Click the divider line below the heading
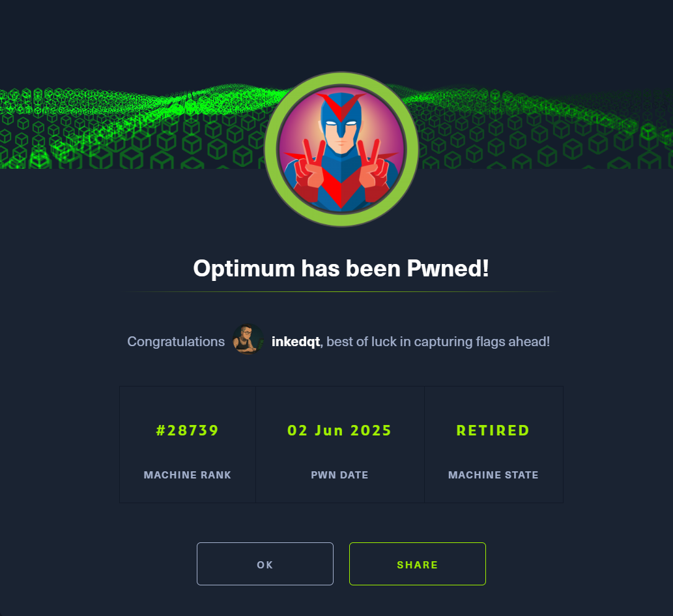This screenshot has height=616, width=673. pos(341,291)
